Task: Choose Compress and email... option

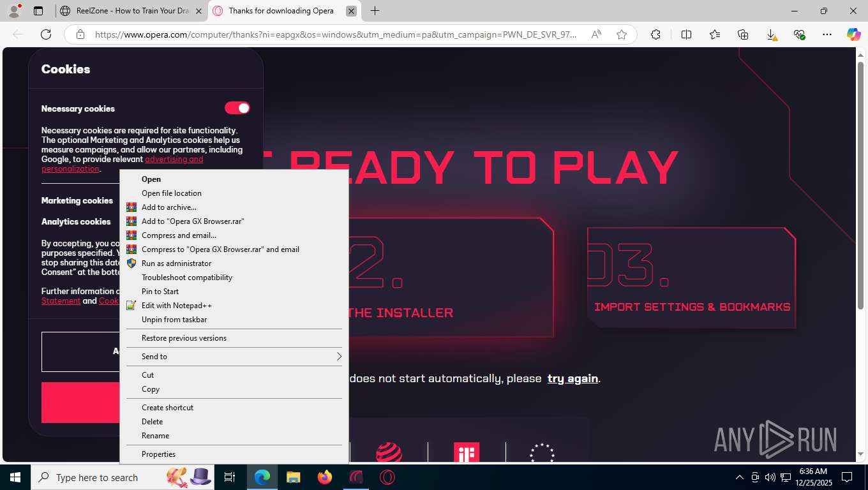Action: [234, 235]
